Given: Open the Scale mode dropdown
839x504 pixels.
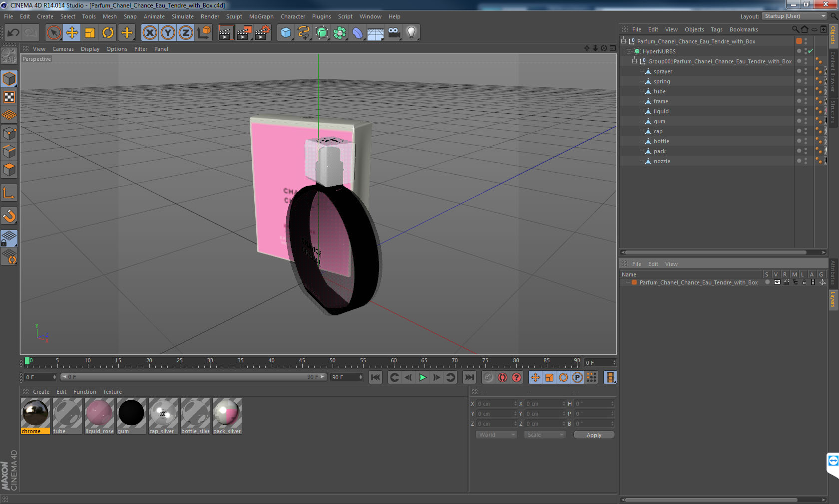Looking at the screenshot, I should click(544, 435).
